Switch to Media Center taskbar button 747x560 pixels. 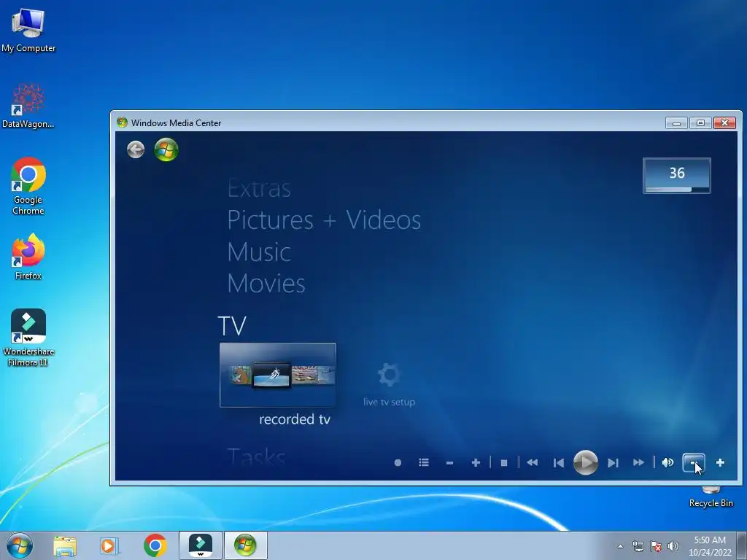245,545
